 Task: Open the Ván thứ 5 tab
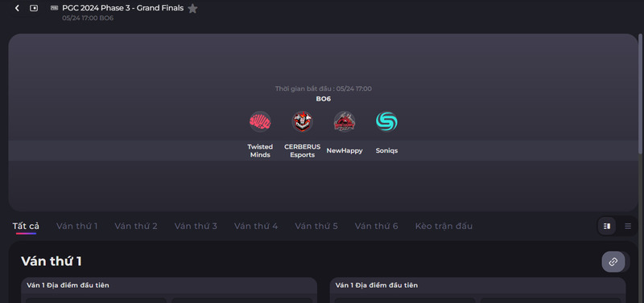[x=316, y=226]
